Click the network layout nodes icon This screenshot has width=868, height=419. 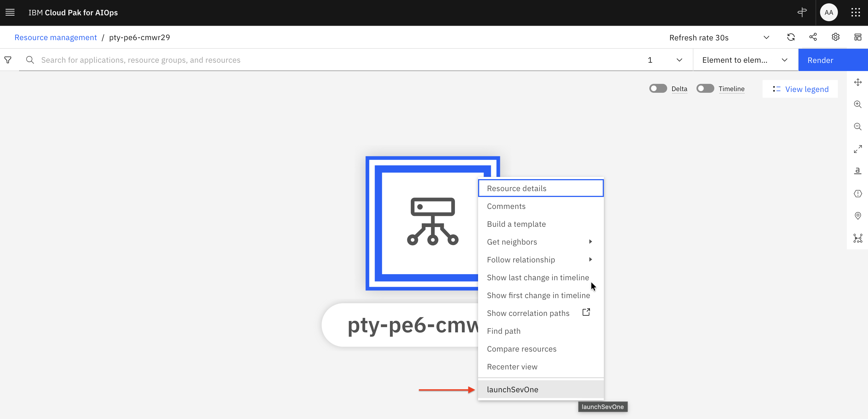pyautogui.click(x=858, y=238)
